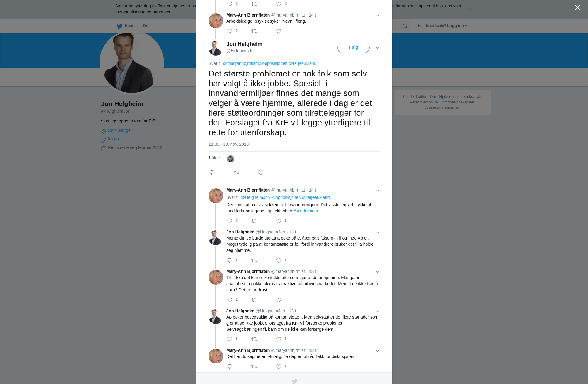Open the Logg inn dropdown

tap(457, 26)
